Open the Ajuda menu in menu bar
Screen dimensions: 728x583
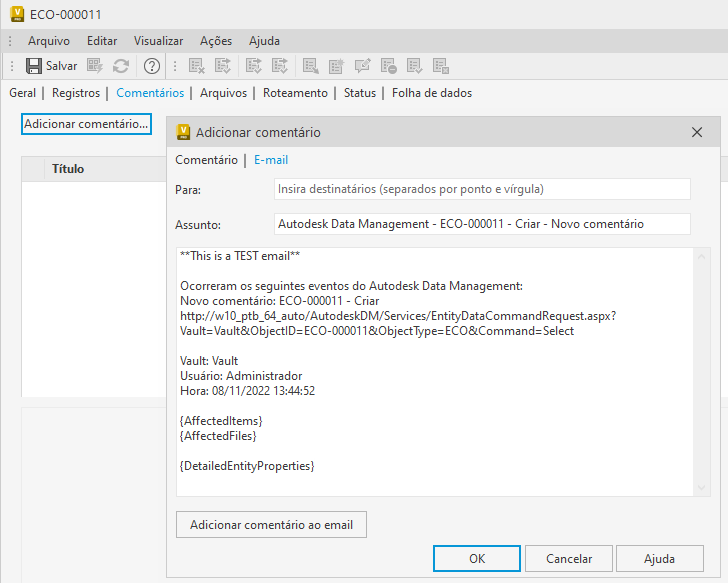coord(264,41)
